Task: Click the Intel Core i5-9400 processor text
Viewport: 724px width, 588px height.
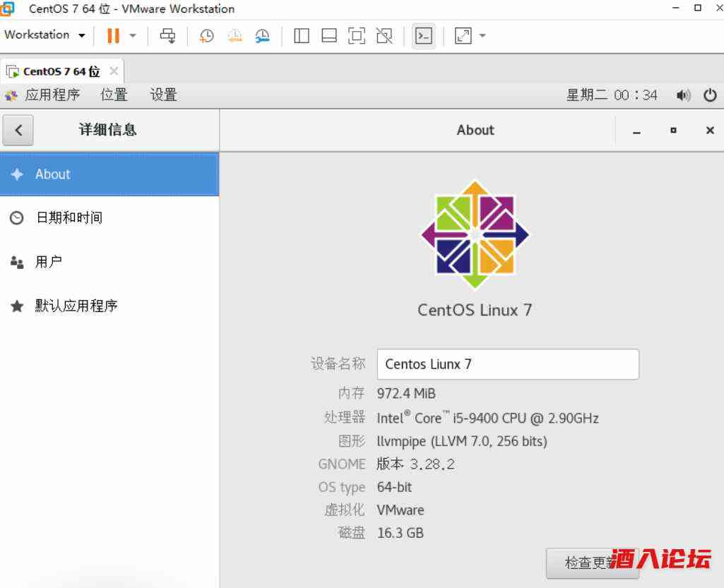Action: (487, 418)
